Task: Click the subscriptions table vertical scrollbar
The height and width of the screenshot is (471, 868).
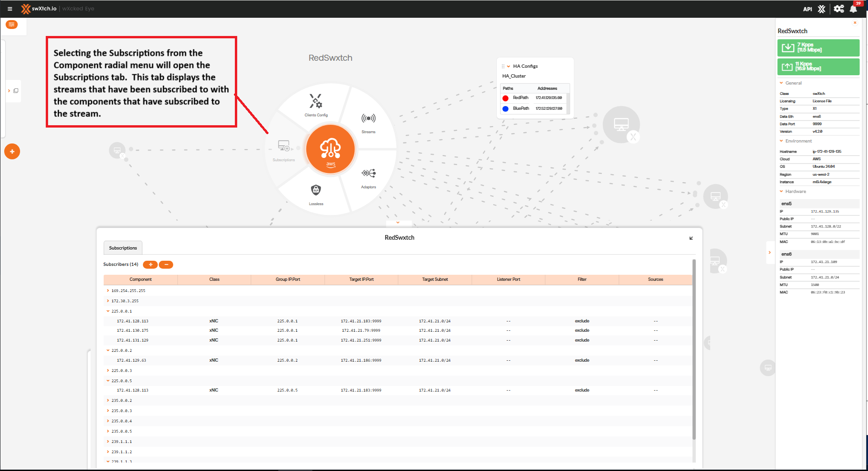Action: [694, 350]
